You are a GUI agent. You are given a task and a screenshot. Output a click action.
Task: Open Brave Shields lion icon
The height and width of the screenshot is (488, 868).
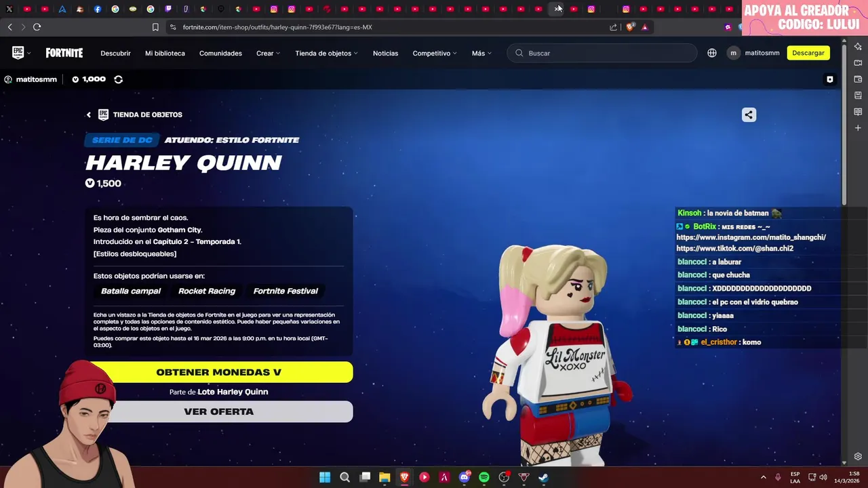pyautogui.click(x=630, y=27)
